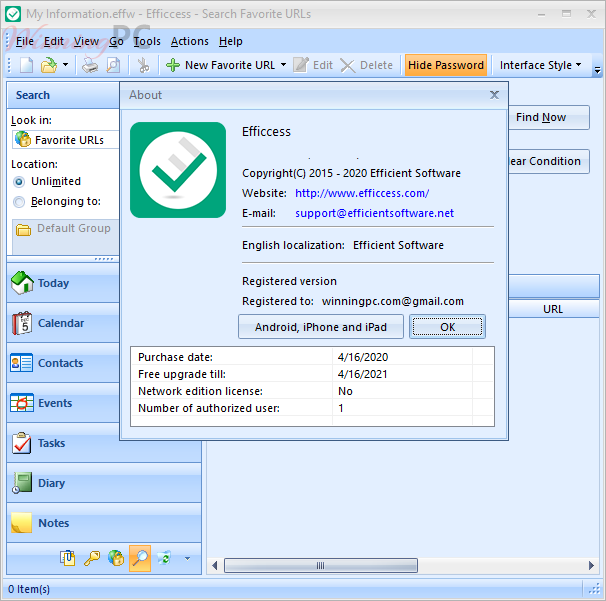Open the Help menu

[x=230, y=41]
